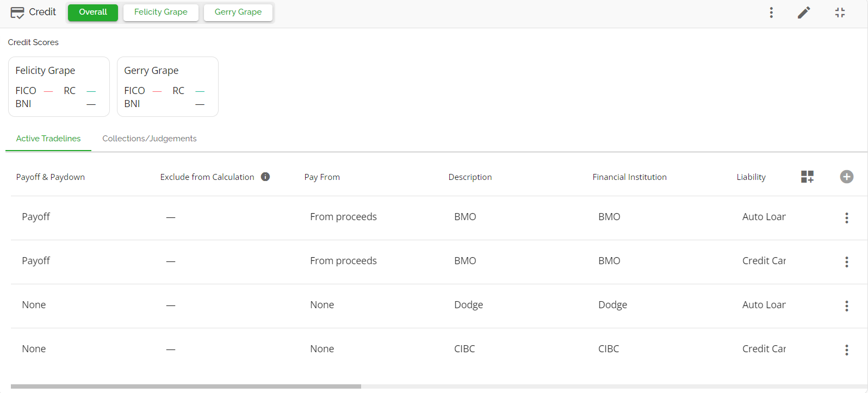
Task: Open the Collections/Judgements tab
Action: click(x=150, y=139)
